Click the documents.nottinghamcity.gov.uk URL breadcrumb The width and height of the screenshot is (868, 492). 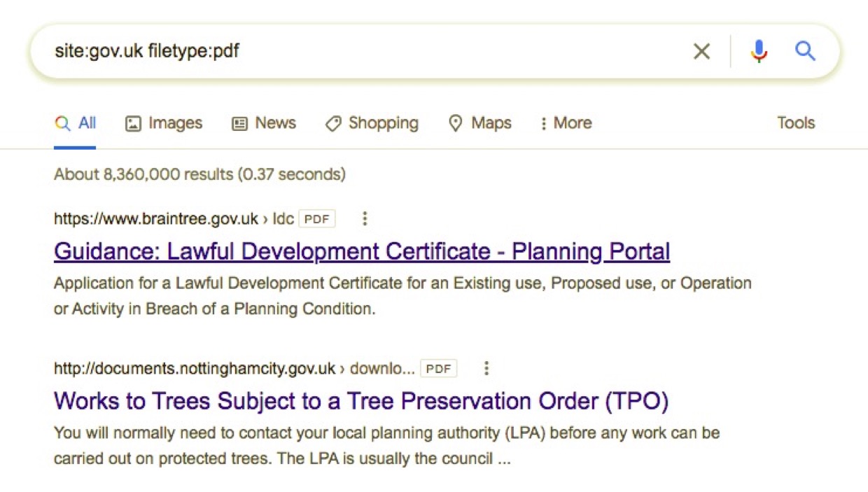click(234, 368)
